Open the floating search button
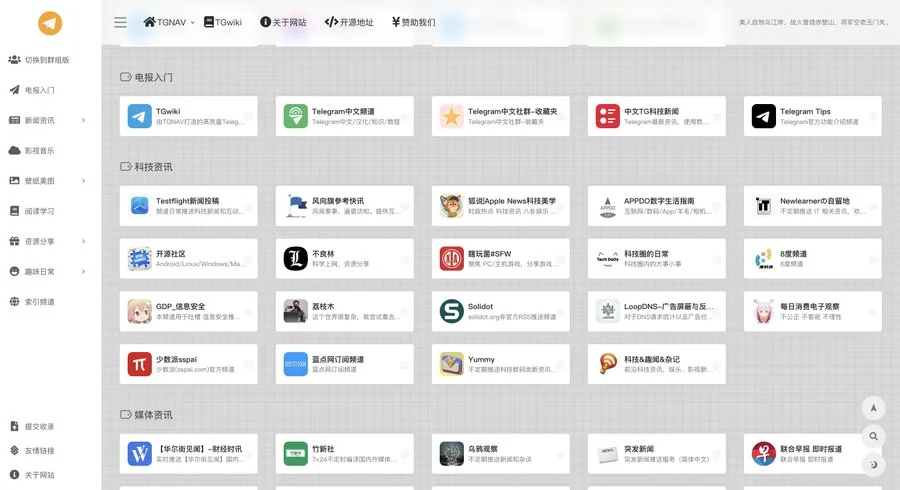The image size is (900, 490). point(873,436)
